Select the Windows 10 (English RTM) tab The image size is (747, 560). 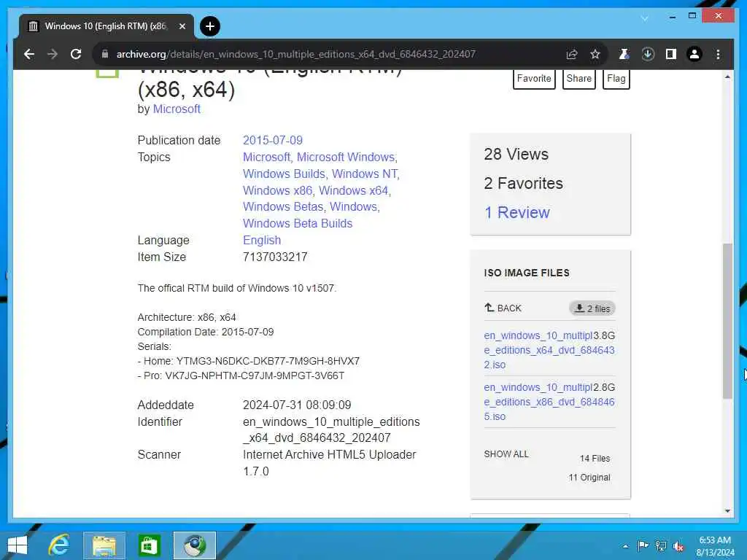click(x=107, y=26)
